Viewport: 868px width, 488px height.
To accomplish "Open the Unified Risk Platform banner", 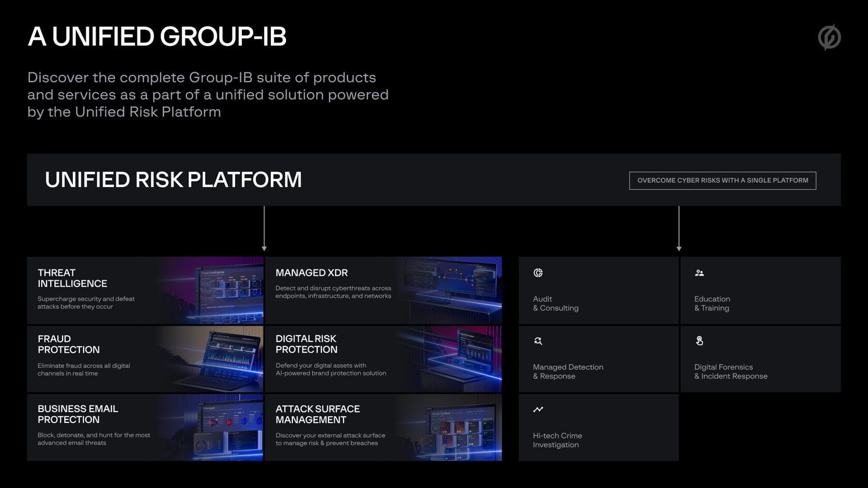I will (174, 180).
